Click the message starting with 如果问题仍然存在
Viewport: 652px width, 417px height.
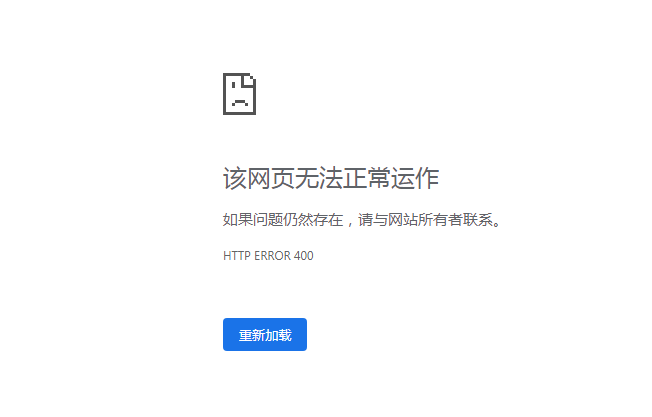362,220
